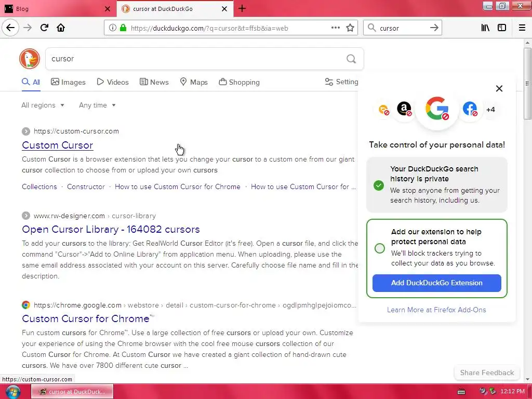
Task: Click Chrome web store favicon
Action: point(26,305)
